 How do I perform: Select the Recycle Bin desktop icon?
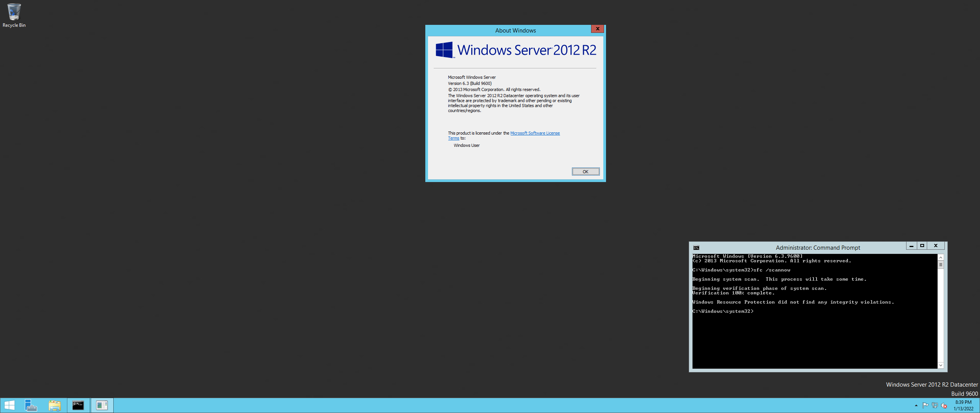14,15
